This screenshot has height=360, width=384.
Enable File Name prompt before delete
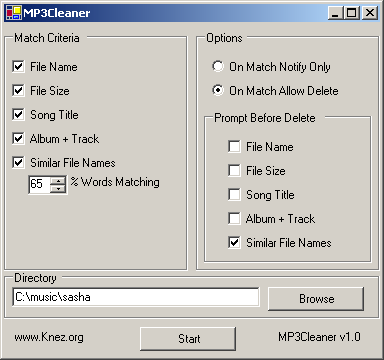(234, 146)
